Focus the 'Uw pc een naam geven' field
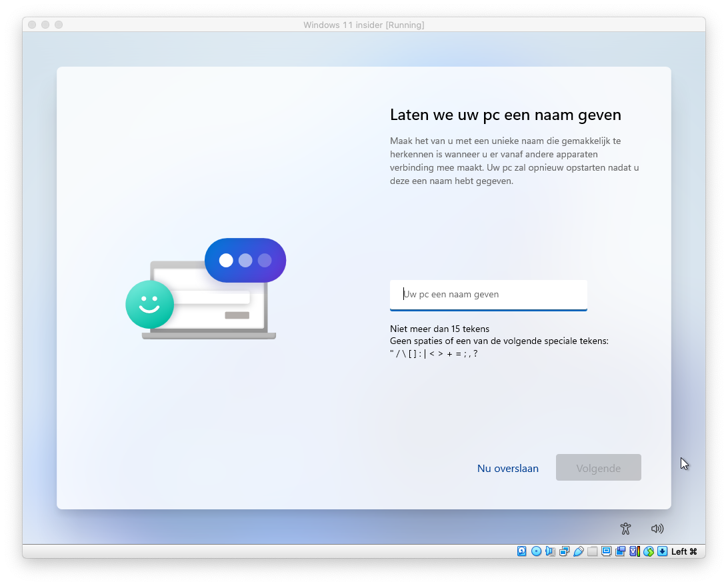 488,294
